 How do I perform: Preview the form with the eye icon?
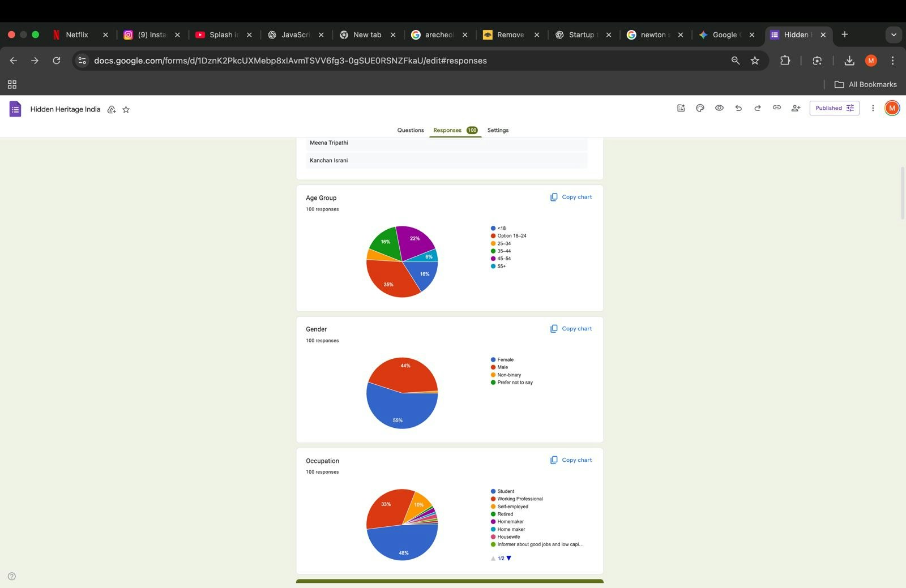coord(719,108)
